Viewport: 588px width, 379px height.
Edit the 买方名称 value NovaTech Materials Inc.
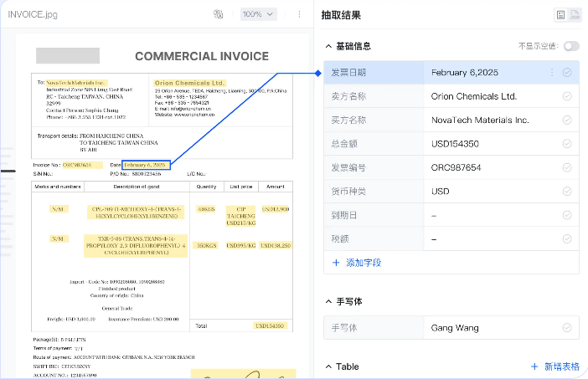pyautogui.click(x=480, y=120)
